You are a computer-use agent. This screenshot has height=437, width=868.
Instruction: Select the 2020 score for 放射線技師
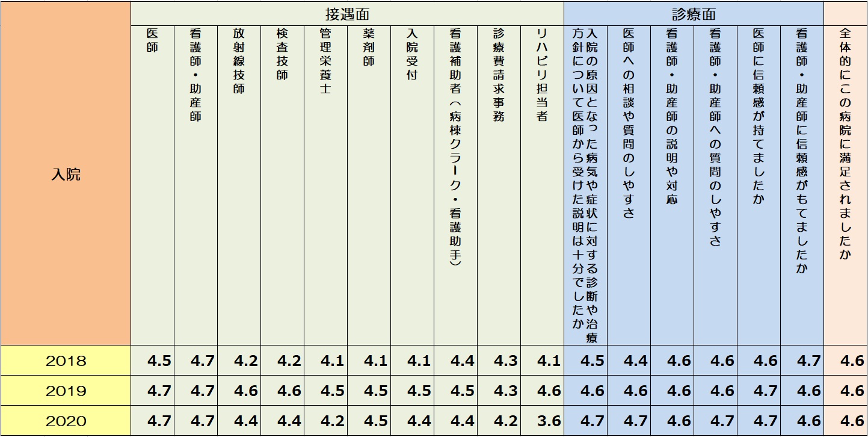tap(239, 421)
